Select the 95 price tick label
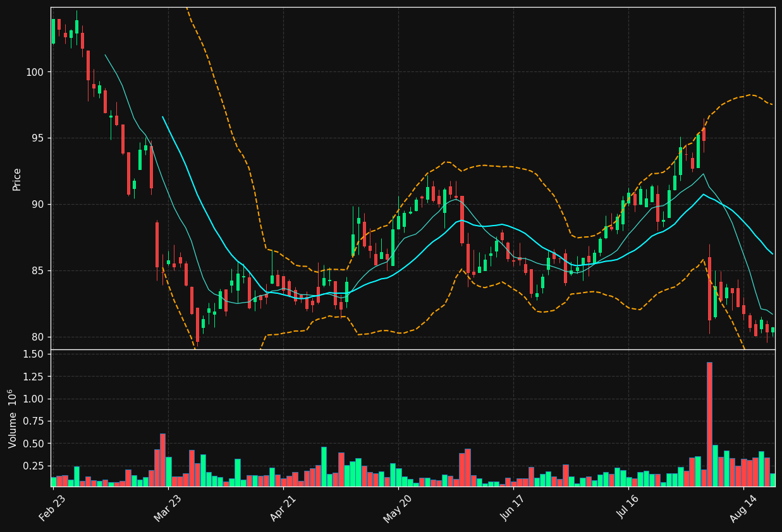Viewport: 782px width, 532px height. [37, 138]
